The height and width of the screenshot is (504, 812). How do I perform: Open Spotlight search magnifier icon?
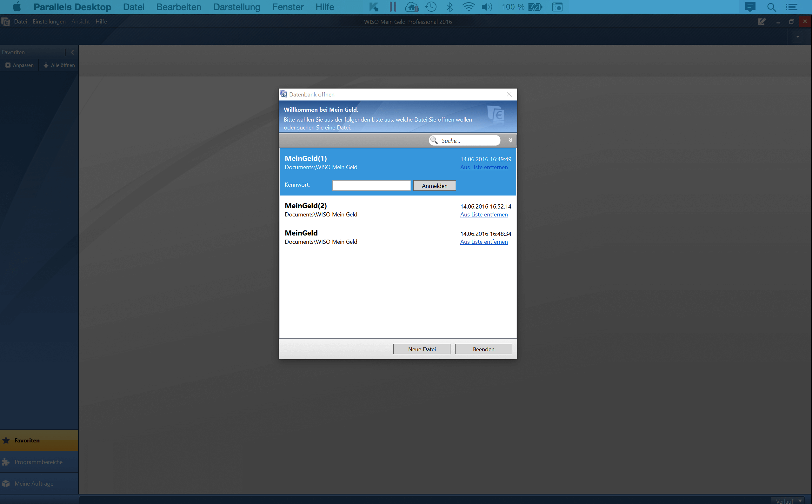click(771, 7)
